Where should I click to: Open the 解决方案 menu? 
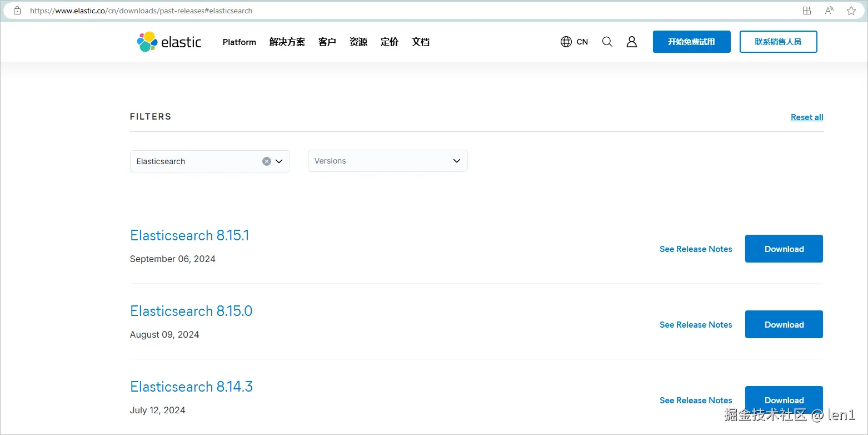coord(287,42)
